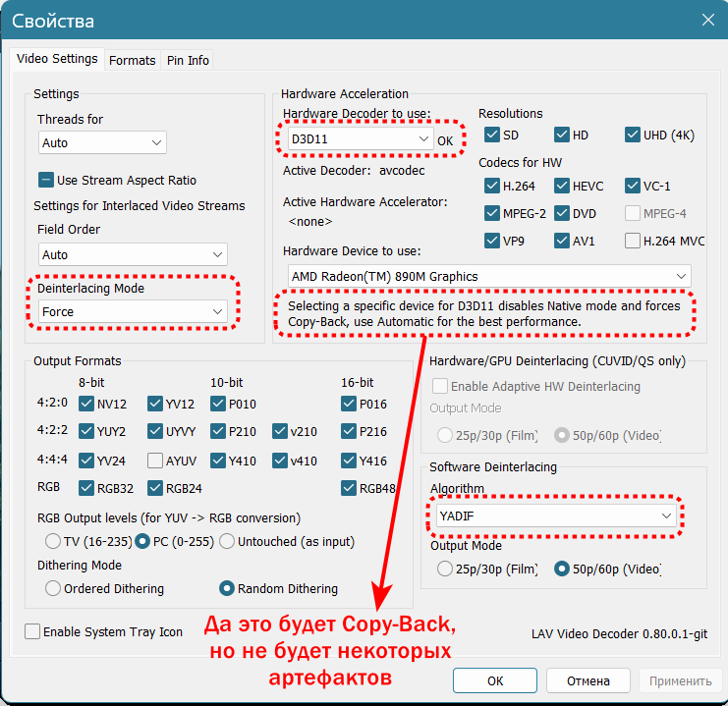Check the AYUV output format
Viewport: 728px width, 706px height.
coord(155,461)
